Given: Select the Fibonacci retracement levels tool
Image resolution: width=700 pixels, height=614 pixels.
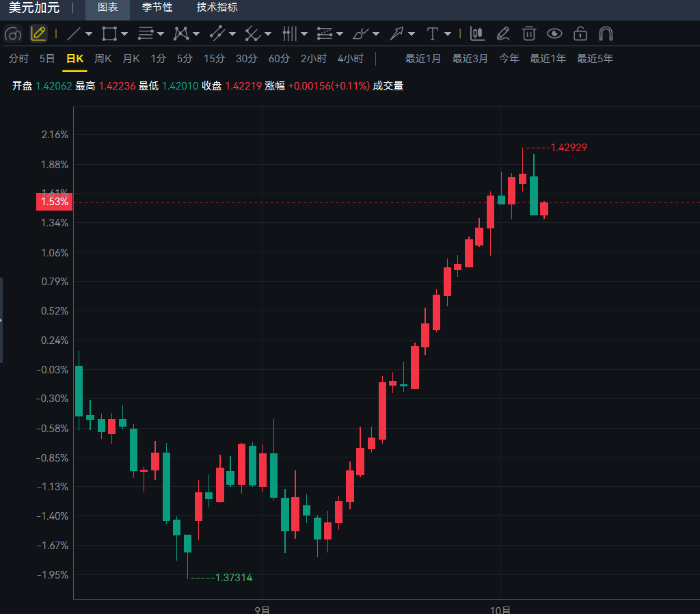Looking at the screenshot, I should pyautogui.click(x=325, y=34).
